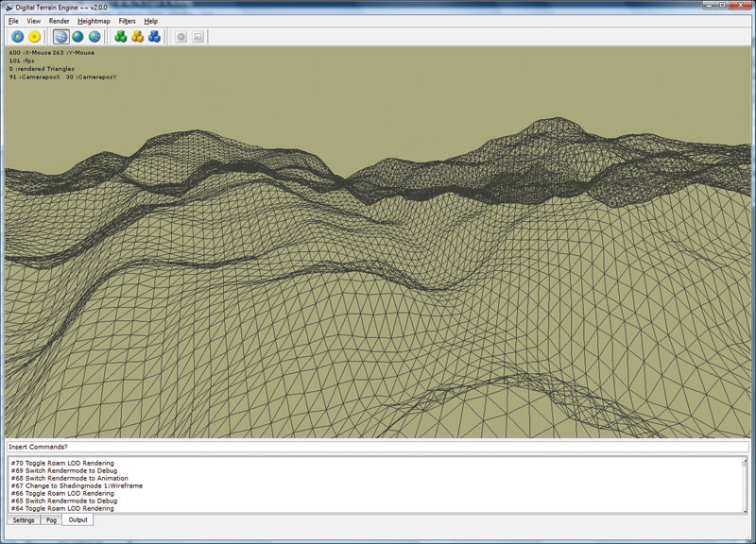756x544 pixels.
Task: Select log line #67 Change to Shadingmode Wireframe
Action: [77, 485]
